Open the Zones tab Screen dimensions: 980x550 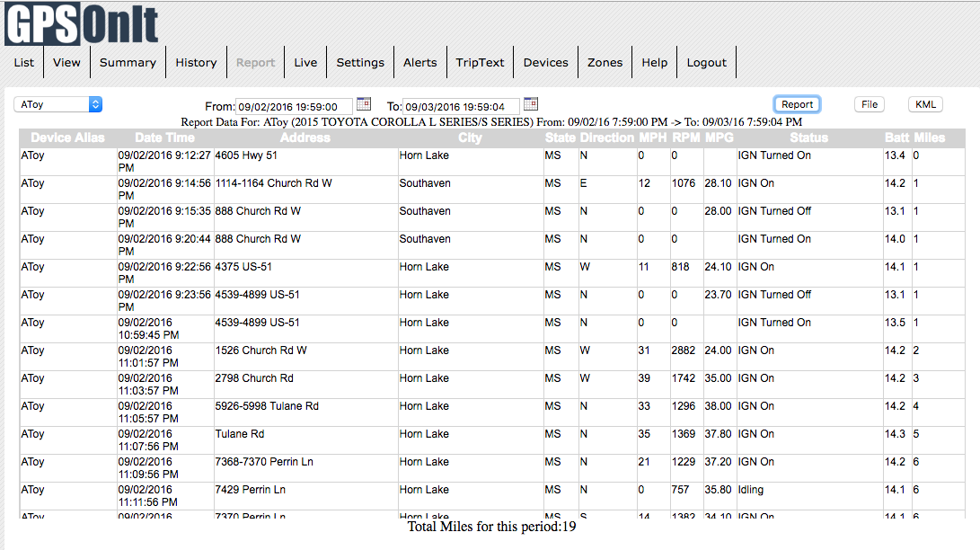(605, 63)
